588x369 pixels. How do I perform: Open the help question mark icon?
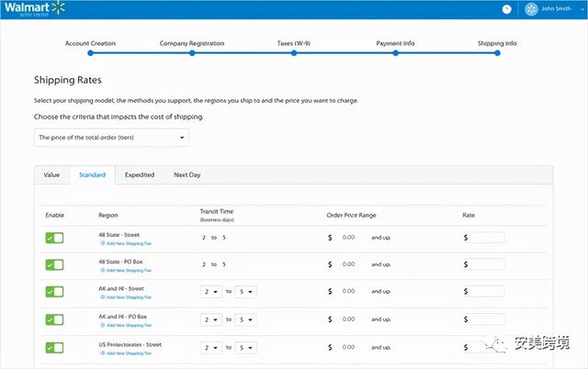[506, 9]
